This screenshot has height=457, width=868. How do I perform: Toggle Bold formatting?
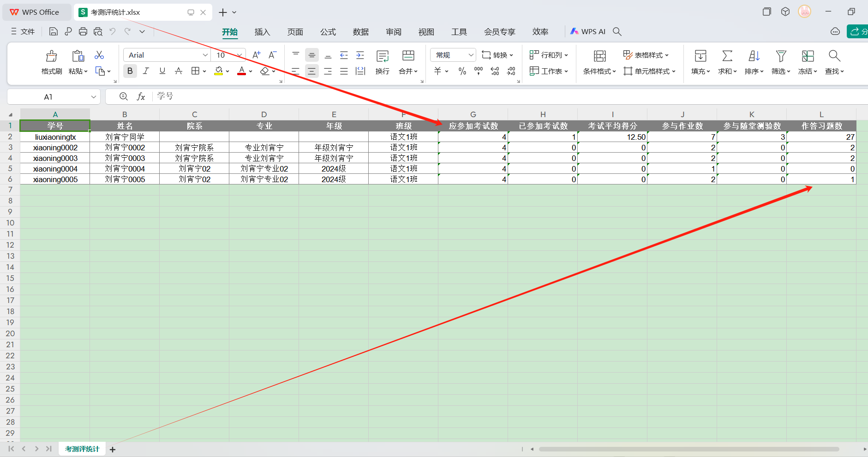[130, 71]
